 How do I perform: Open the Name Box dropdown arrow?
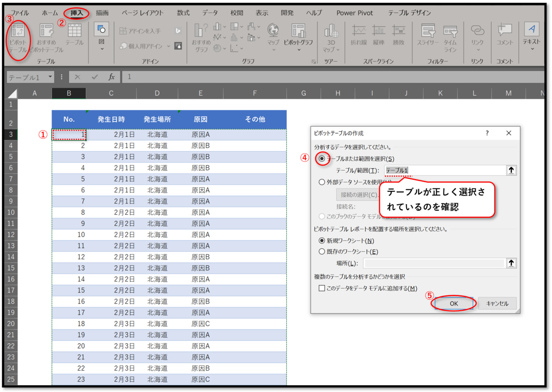pyautogui.click(x=50, y=77)
